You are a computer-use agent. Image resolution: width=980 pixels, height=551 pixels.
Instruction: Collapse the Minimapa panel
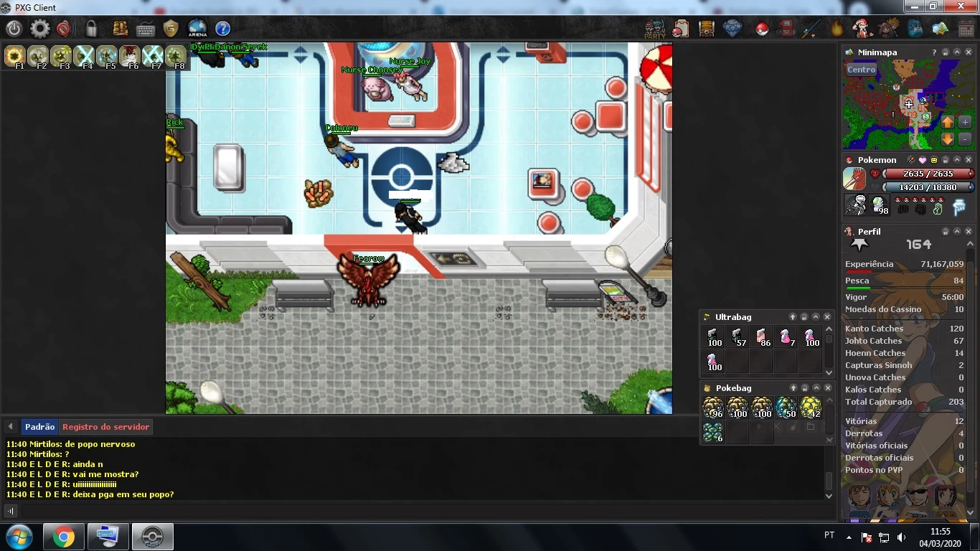coord(957,52)
